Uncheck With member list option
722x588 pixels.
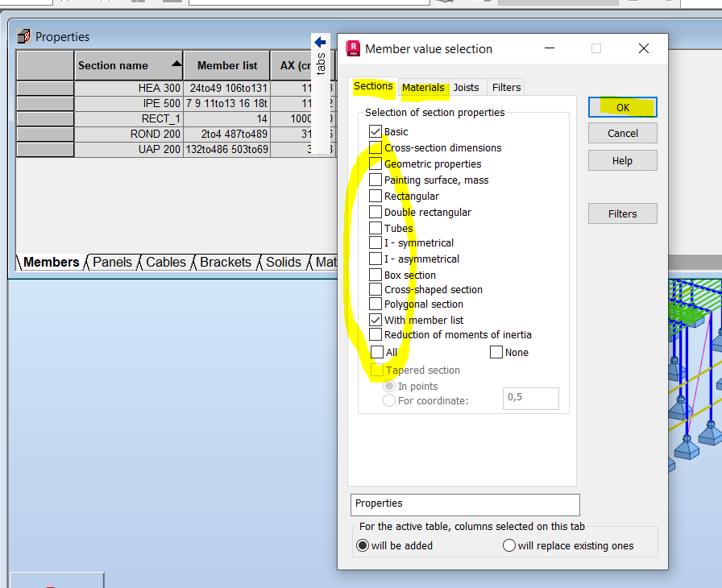click(x=376, y=320)
